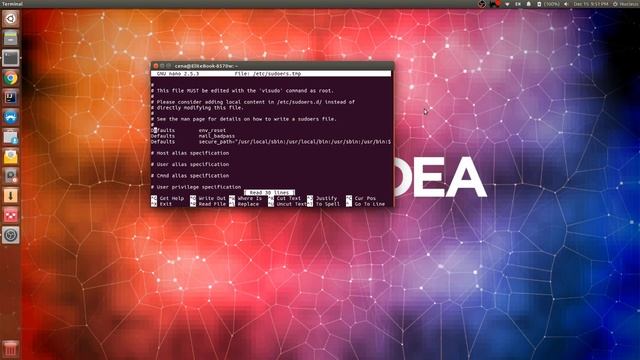The width and height of the screenshot is (640, 360).
Task: Click the 'Cut Text' nano shortcut
Action: click(x=284, y=198)
